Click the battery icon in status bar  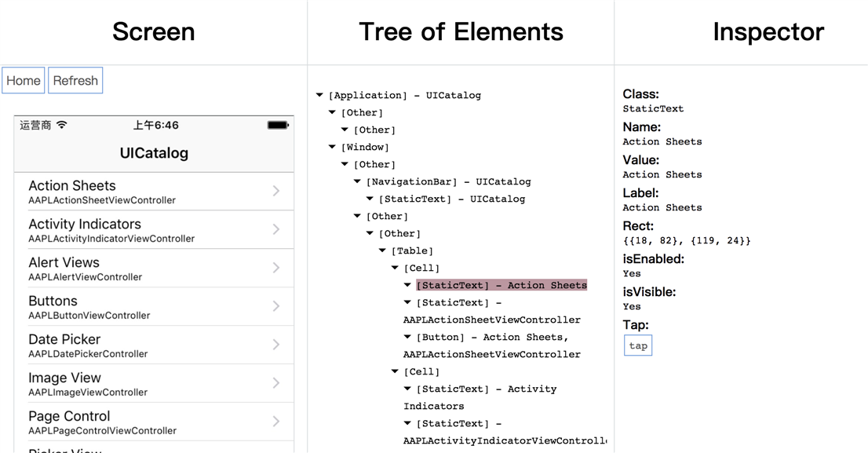tap(278, 125)
